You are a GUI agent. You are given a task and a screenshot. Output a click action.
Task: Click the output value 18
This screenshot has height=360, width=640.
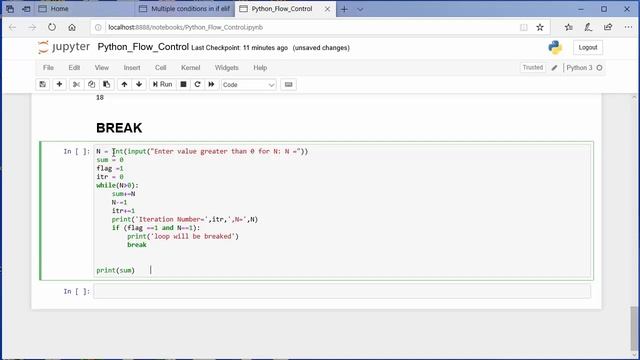100,98
